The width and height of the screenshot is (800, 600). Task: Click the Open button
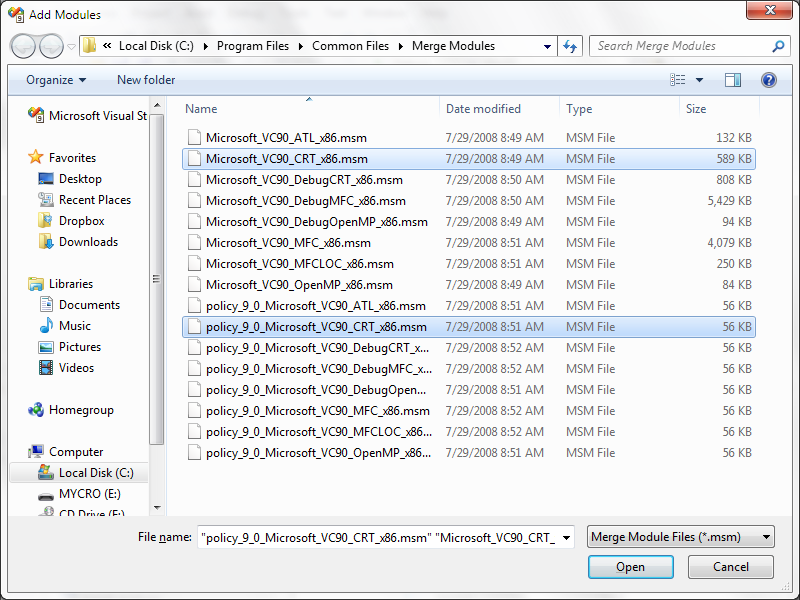pyautogui.click(x=630, y=567)
